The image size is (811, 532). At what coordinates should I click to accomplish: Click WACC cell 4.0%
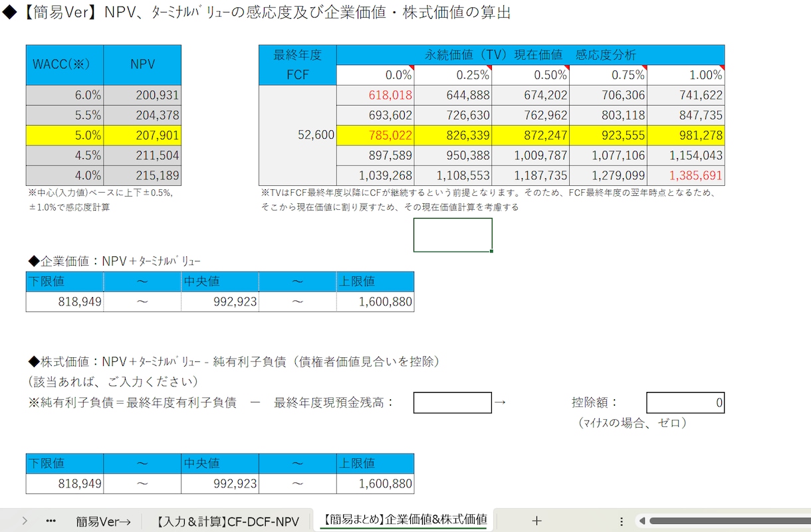coord(64,175)
